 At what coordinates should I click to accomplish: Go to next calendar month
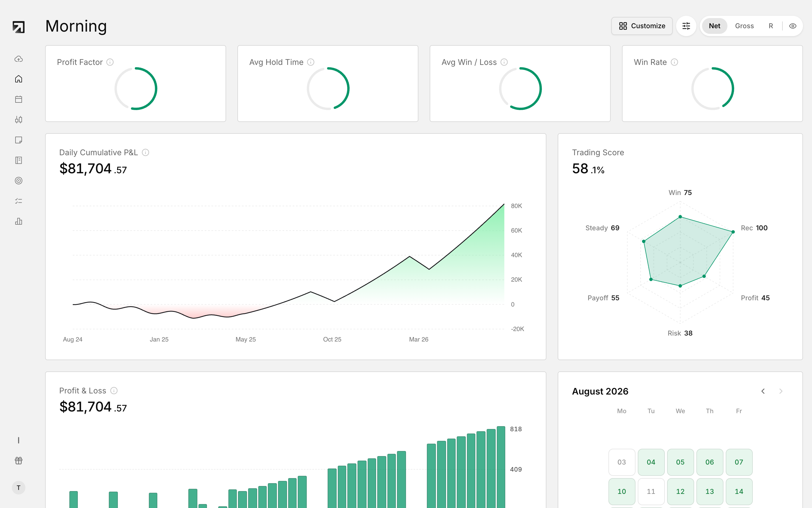pyautogui.click(x=781, y=391)
